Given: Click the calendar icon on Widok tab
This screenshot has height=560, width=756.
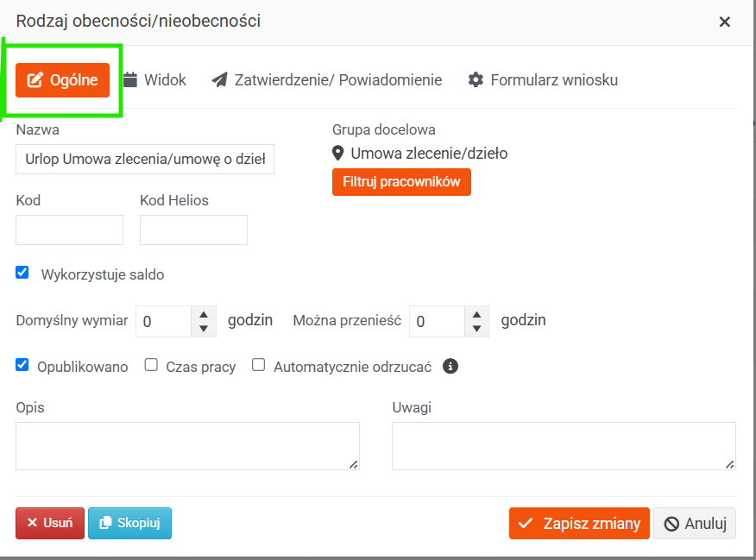Looking at the screenshot, I should [x=130, y=79].
